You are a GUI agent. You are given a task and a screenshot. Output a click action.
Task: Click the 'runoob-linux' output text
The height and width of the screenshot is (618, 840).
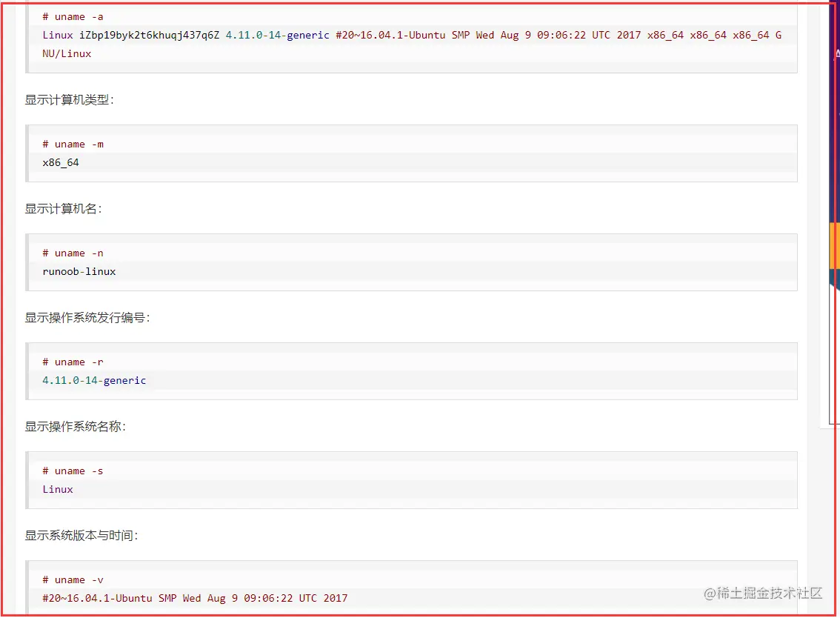pyautogui.click(x=79, y=271)
